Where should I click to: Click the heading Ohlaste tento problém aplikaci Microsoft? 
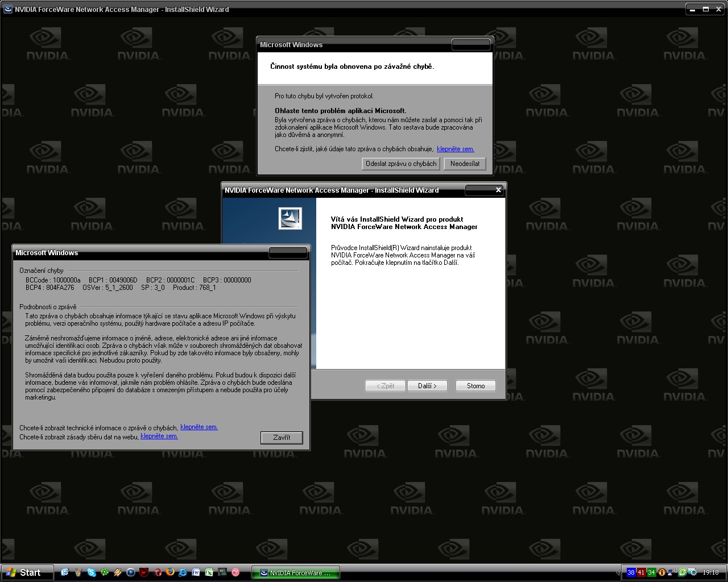pyautogui.click(x=341, y=111)
